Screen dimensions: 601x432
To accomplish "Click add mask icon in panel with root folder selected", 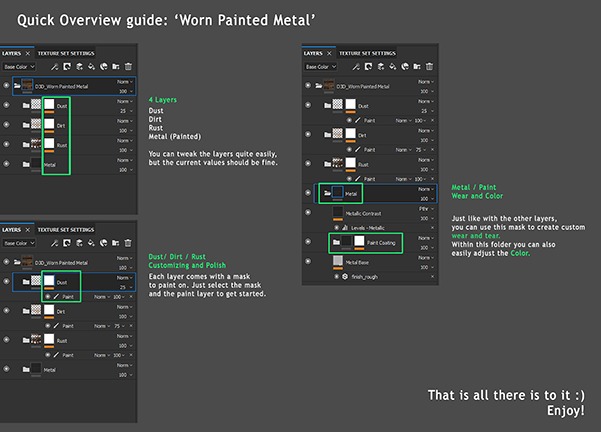I will pos(67,66).
